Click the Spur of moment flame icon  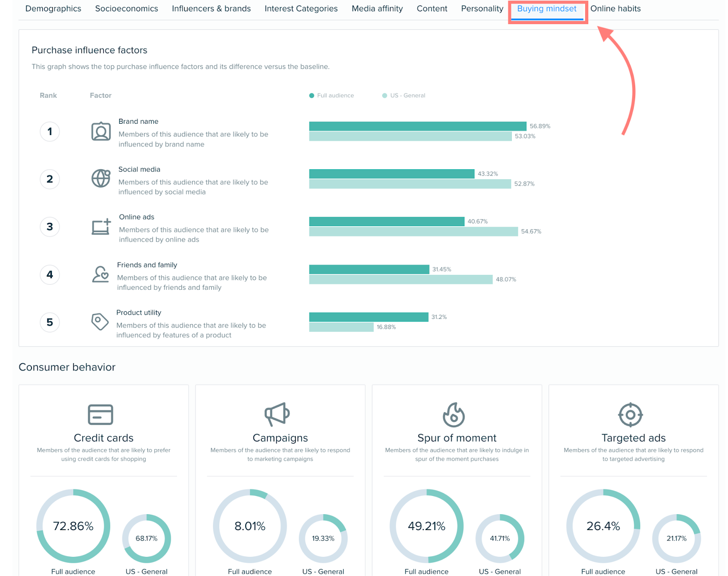tap(454, 414)
